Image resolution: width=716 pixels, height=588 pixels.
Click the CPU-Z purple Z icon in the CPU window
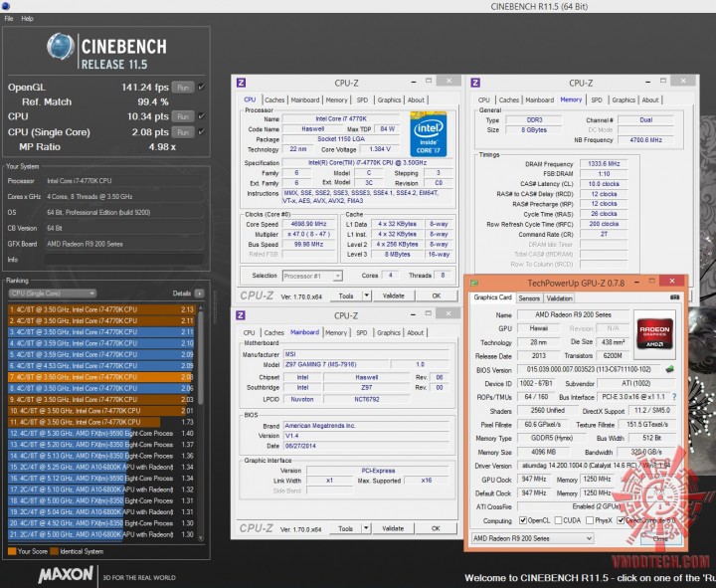click(x=241, y=83)
